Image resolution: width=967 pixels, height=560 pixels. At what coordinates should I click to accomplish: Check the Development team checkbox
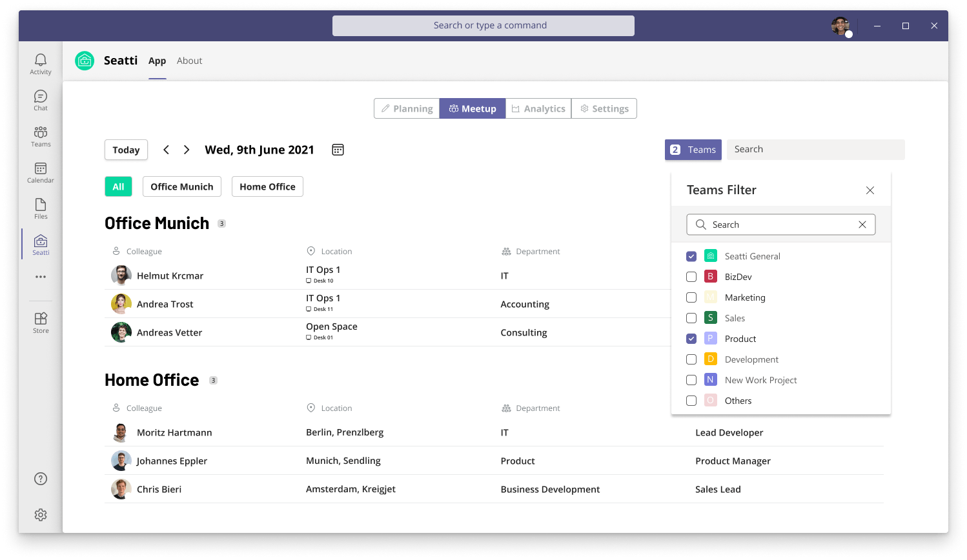coord(691,359)
